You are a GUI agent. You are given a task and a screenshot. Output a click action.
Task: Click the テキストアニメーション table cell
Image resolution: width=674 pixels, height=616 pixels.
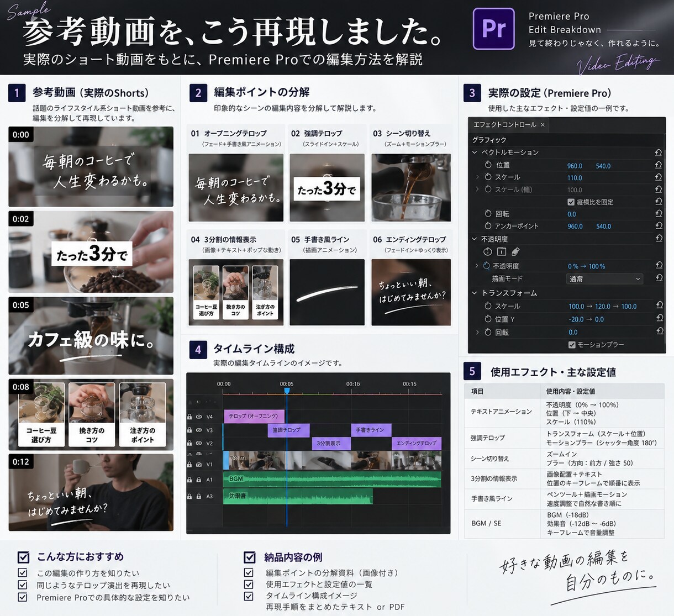point(501,412)
